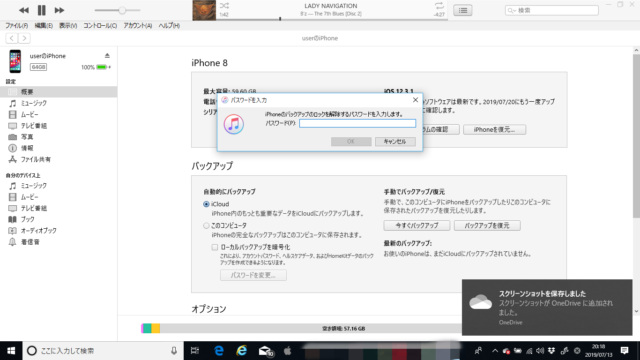Open the 編集 menu
The image size is (640, 360).
pyautogui.click(x=43, y=25)
